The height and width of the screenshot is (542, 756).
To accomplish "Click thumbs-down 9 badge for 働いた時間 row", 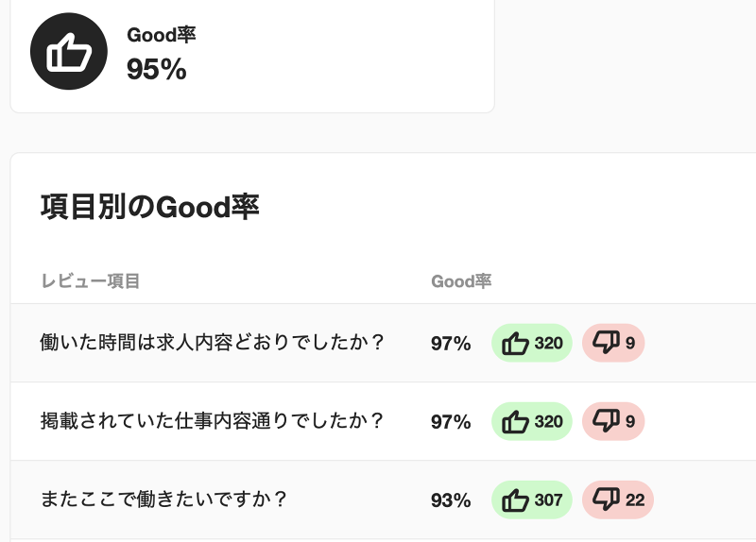I will pos(613,343).
